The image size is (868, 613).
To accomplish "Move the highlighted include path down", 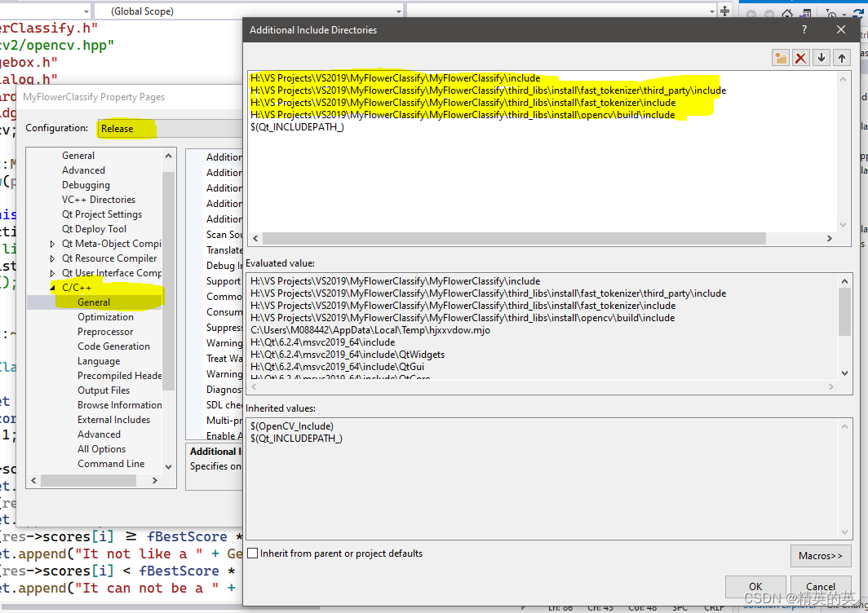I will coord(821,58).
